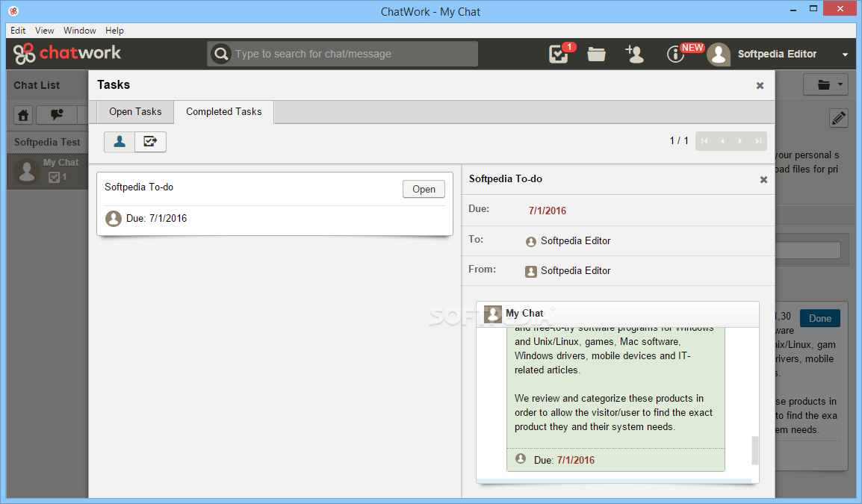Image resolution: width=862 pixels, height=504 pixels.
Task: Reopen the Softpedia To-do task with Open button
Action: 424,189
